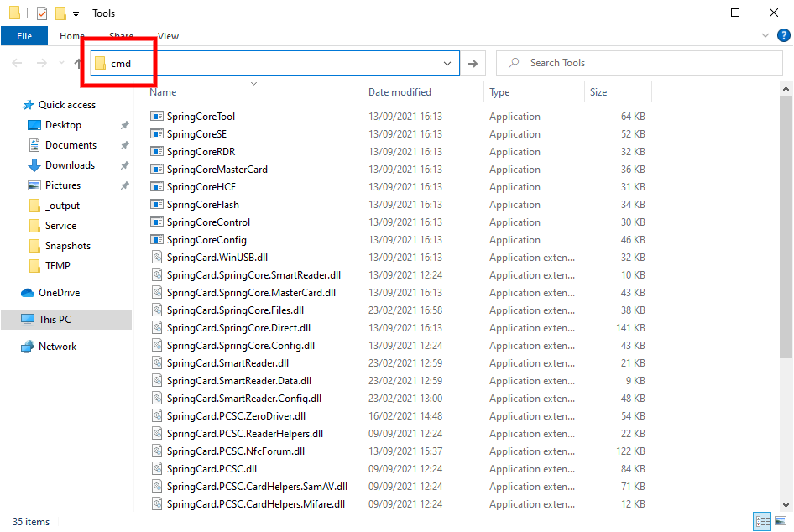The height and width of the screenshot is (532, 794).
Task: Click the Network icon in sidebar
Action: point(28,347)
